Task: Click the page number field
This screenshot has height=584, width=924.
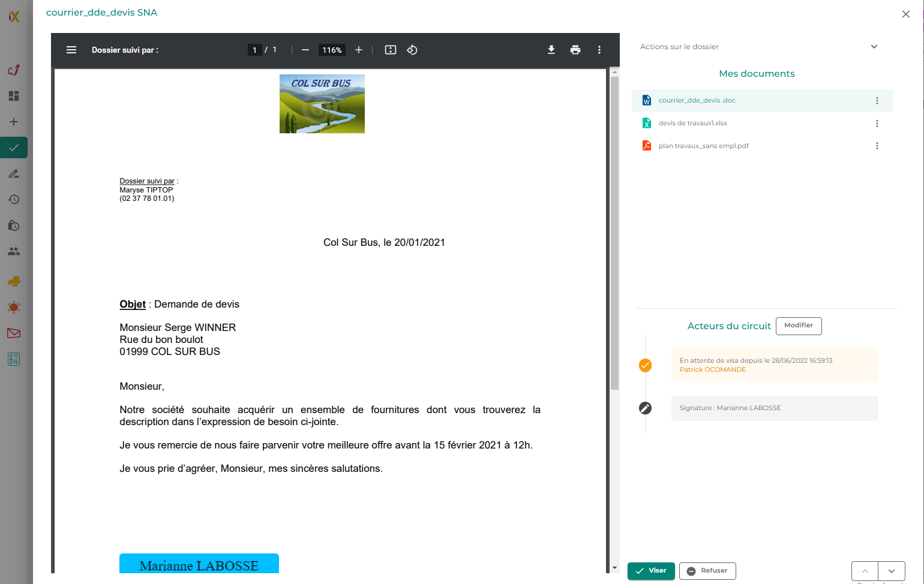Action: point(254,50)
